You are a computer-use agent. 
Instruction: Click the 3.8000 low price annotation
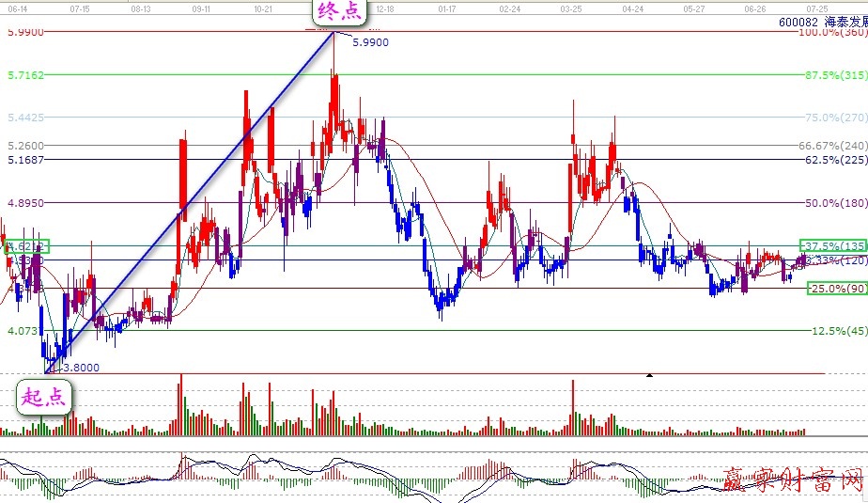(80, 368)
